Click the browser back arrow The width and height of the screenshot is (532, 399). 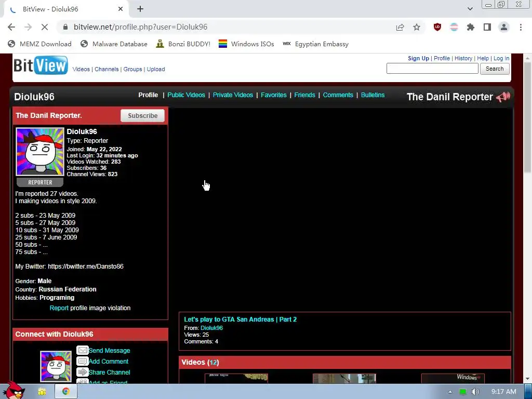pos(11,27)
